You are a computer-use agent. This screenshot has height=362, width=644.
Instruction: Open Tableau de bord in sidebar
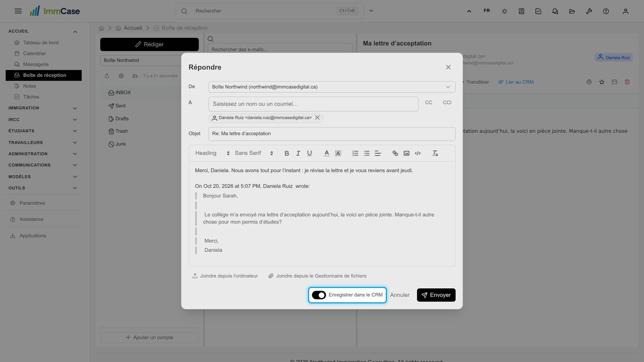point(41,43)
